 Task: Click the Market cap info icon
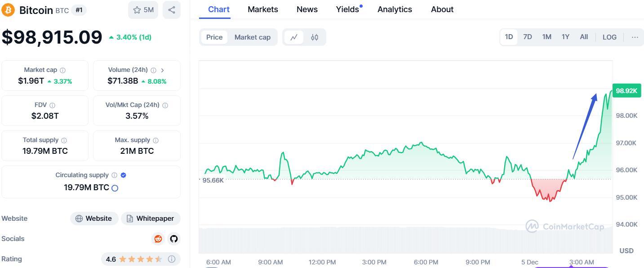(x=63, y=70)
